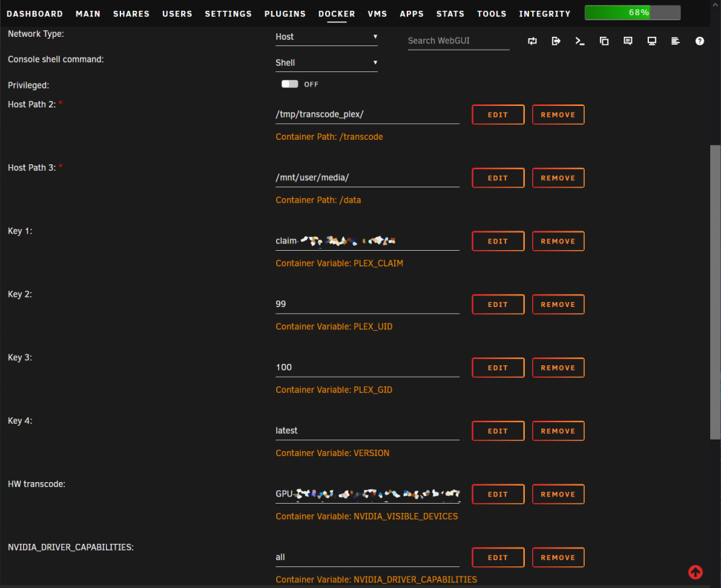The image size is (721, 588).
Task: Remove the HW transcode variable
Action: coord(558,494)
